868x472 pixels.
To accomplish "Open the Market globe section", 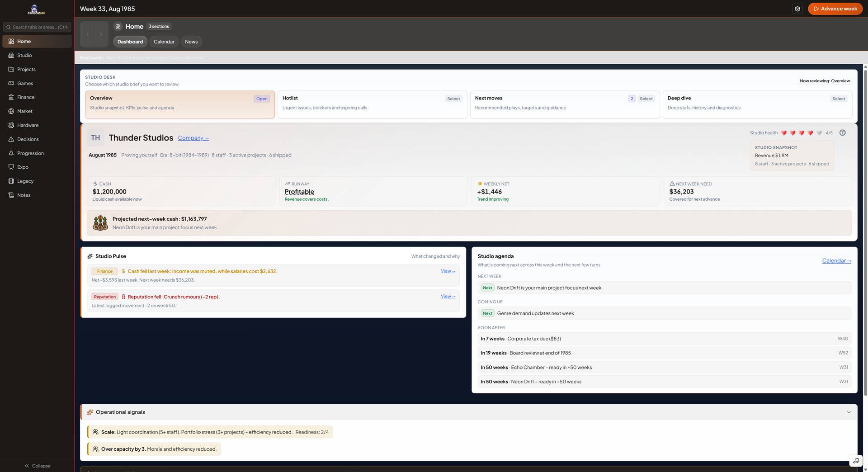I will tap(25, 111).
